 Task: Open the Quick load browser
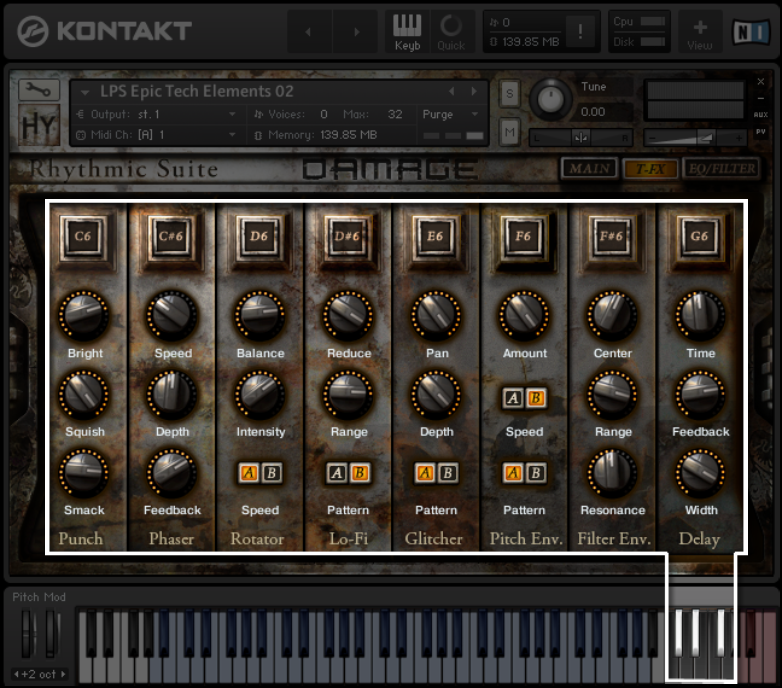coord(451,32)
